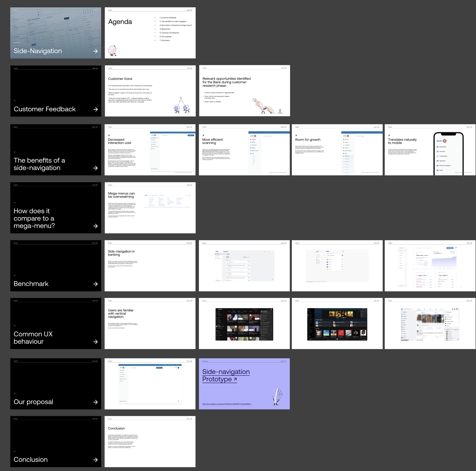Image resolution: width=476 pixels, height=471 pixels.
Task: Select the 'Mega-menus can be overwhelming' heading
Action: coord(121,195)
